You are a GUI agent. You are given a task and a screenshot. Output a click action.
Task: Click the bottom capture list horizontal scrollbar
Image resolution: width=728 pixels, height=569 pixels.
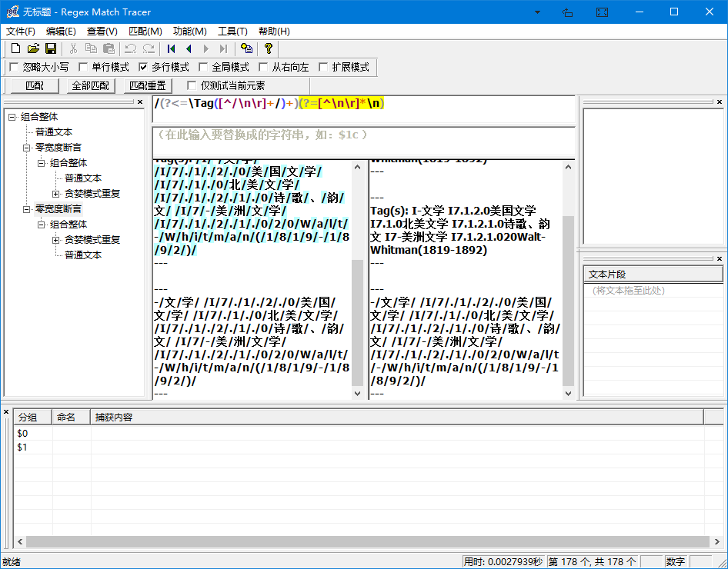[x=362, y=542]
